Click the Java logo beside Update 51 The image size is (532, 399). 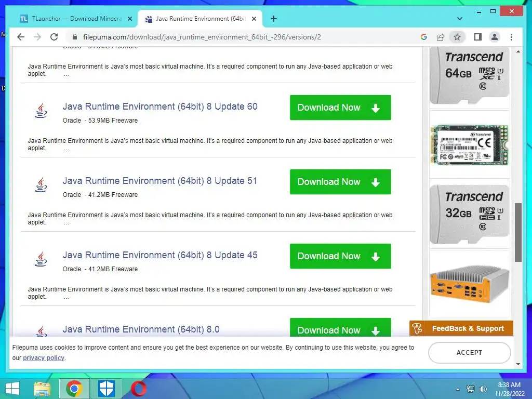[x=41, y=185]
